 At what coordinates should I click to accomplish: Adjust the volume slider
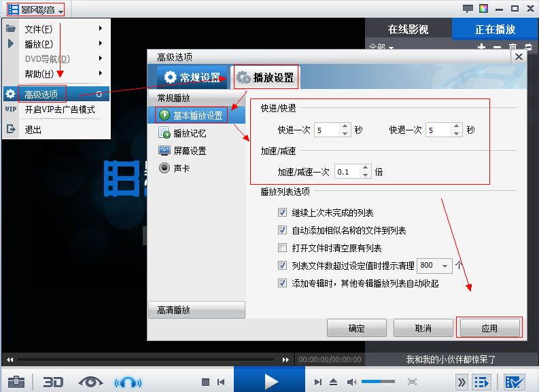point(378,382)
